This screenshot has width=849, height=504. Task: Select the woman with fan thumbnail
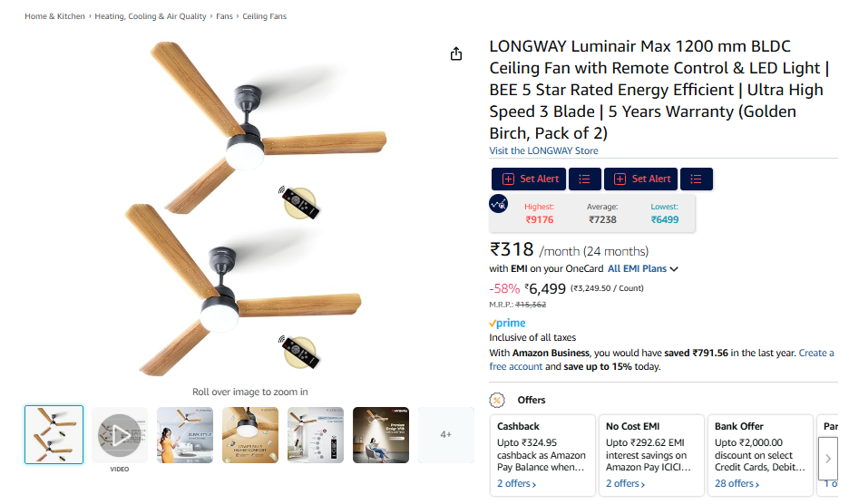click(185, 435)
